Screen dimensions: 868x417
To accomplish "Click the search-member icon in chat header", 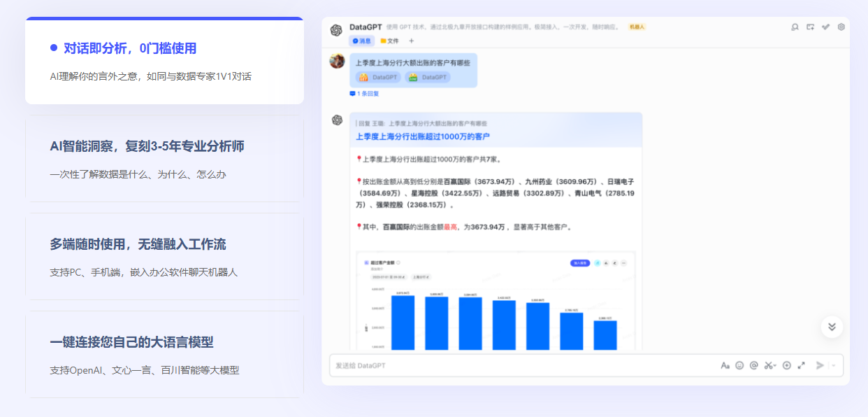I will pyautogui.click(x=795, y=27).
